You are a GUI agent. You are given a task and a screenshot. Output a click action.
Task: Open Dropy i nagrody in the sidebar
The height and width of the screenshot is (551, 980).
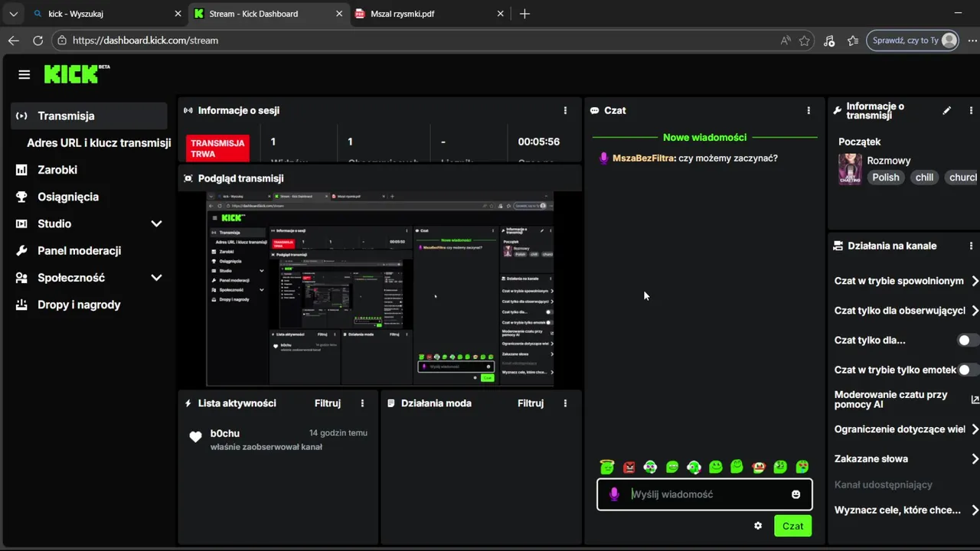pos(79,305)
